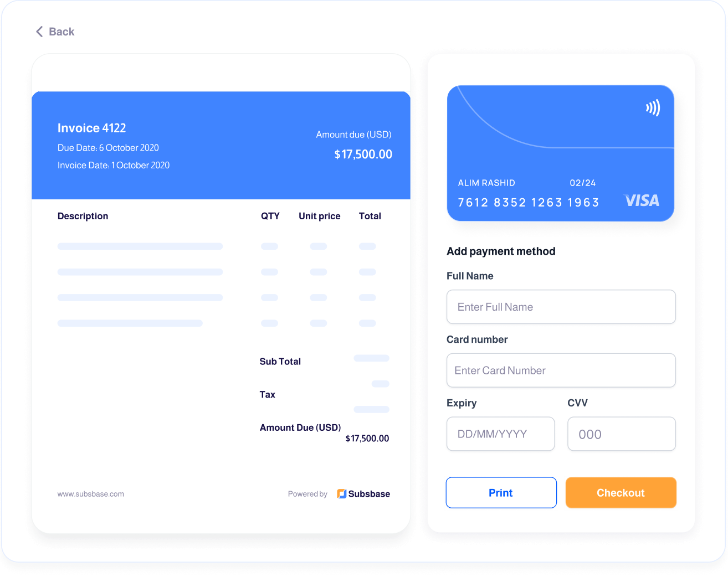Click the CVV 000 input field

pos(621,434)
